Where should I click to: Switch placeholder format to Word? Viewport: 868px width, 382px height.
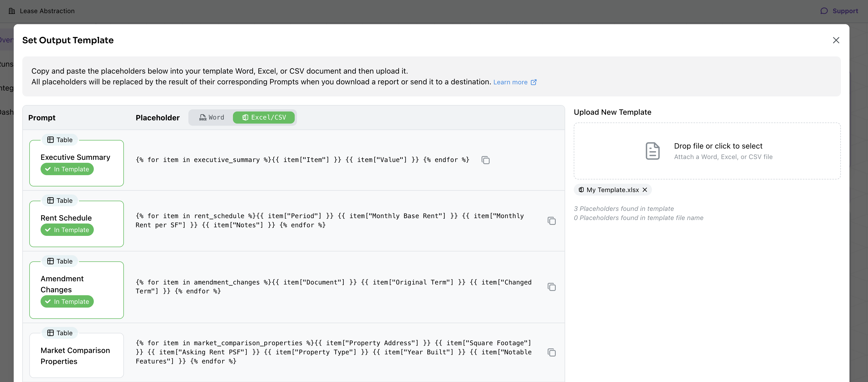tap(211, 117)
